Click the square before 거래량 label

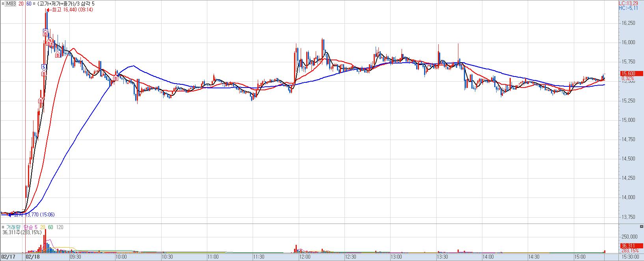pos(3,227)
